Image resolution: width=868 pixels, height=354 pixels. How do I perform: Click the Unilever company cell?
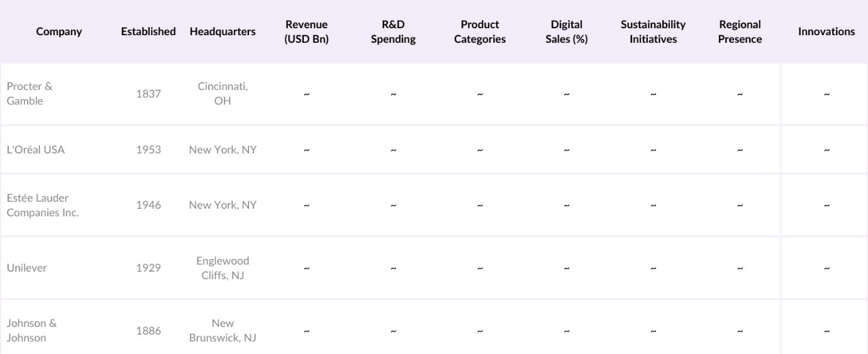pyautogui.click(x=26, y=268)
